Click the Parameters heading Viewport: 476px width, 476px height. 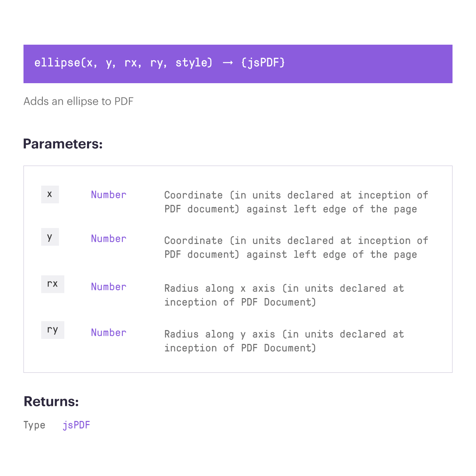[x=63, y=144]
